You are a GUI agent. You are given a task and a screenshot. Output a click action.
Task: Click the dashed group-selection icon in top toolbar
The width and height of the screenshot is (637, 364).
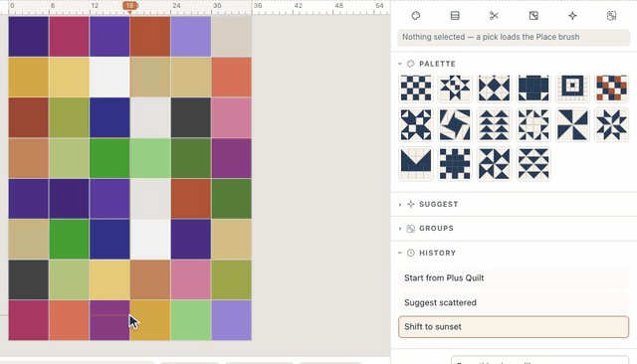[611, 16]
